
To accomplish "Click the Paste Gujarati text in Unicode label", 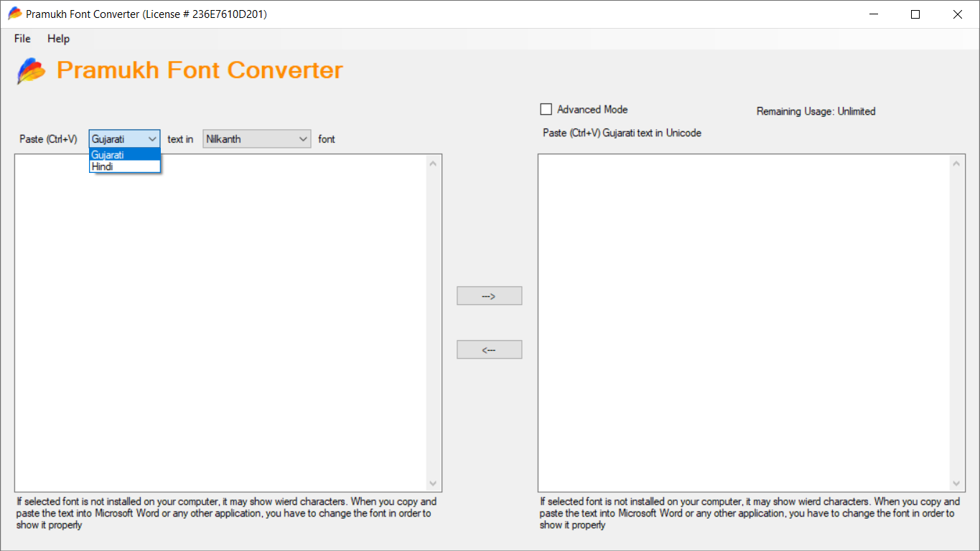I will point(622,133).
